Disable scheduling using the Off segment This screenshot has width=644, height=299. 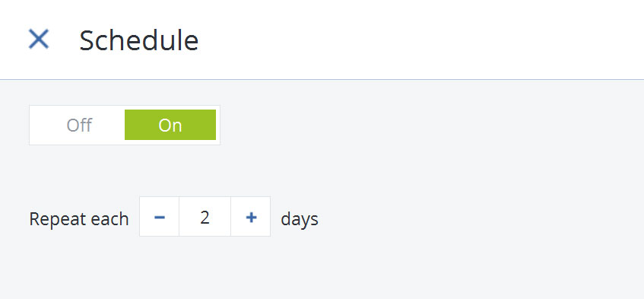(x=79, y=125)
